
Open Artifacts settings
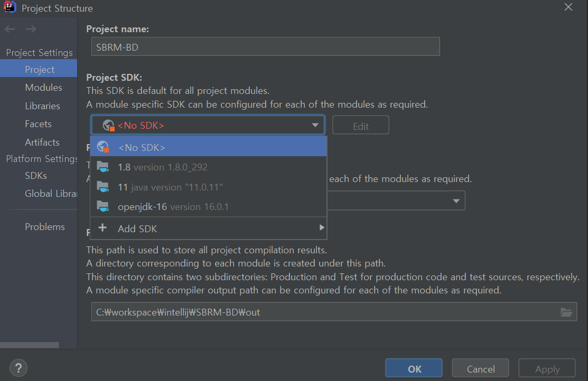pyautogui.click(x=42, y=142)
